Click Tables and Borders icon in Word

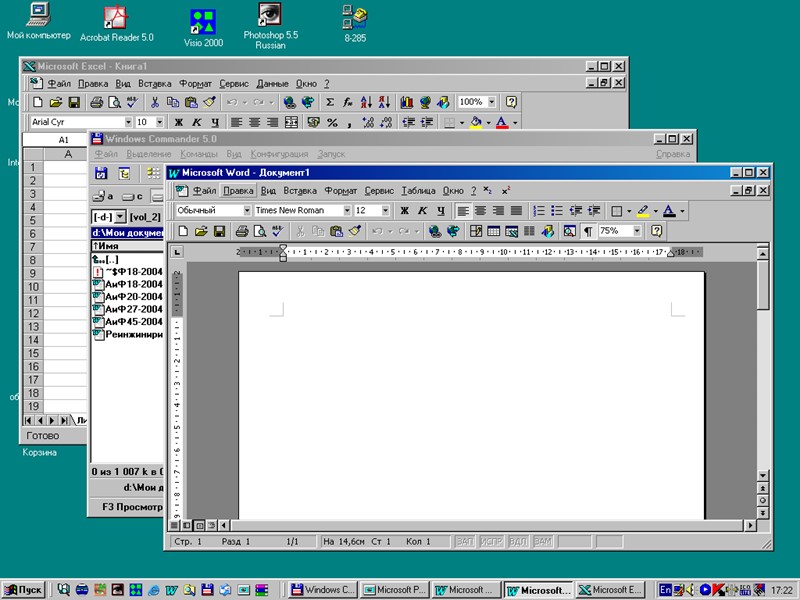[476, 232]
